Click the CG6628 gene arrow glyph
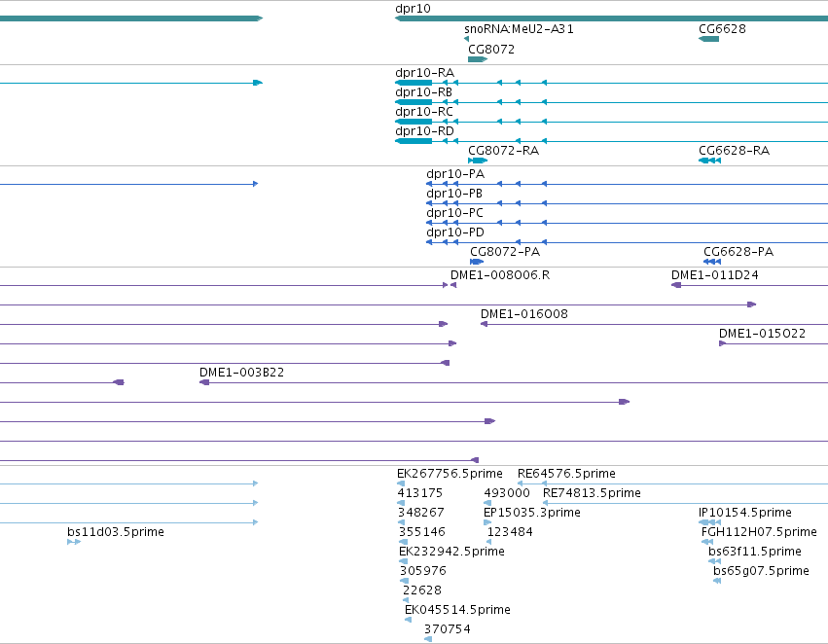Viewport: 828px width, 644px height. (x=708, y=39)
